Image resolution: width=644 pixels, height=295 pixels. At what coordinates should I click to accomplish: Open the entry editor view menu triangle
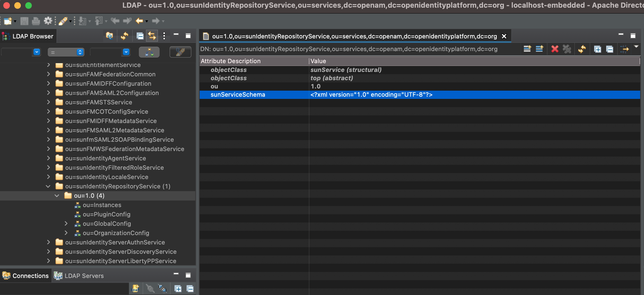(x=636, y=46)
